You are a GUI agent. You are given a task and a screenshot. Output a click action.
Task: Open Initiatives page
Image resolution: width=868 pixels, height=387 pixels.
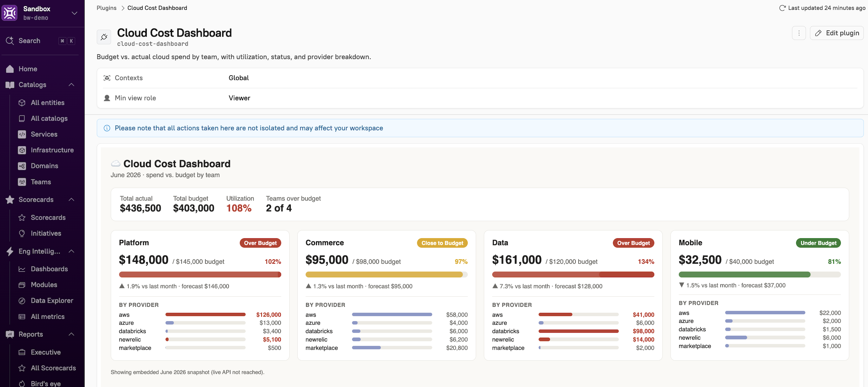point(46,233)
